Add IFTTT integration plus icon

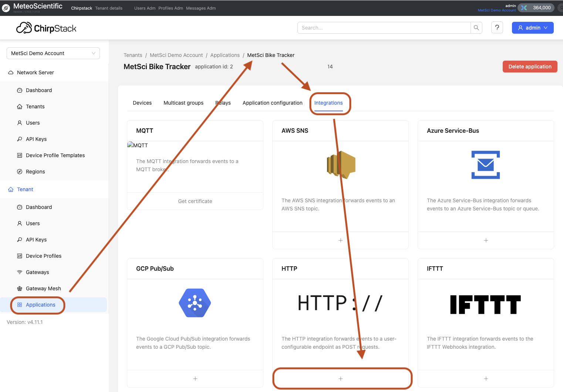[x=486, y=379]
